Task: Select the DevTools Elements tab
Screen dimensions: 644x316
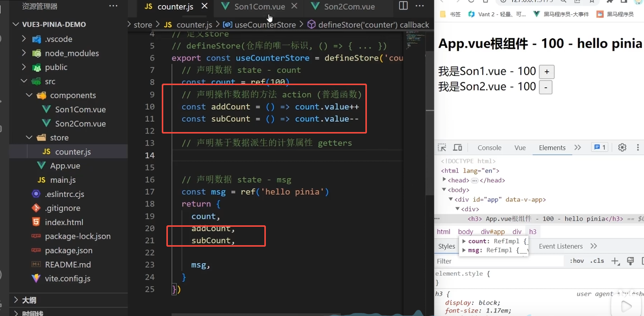Action: [552, 148]
